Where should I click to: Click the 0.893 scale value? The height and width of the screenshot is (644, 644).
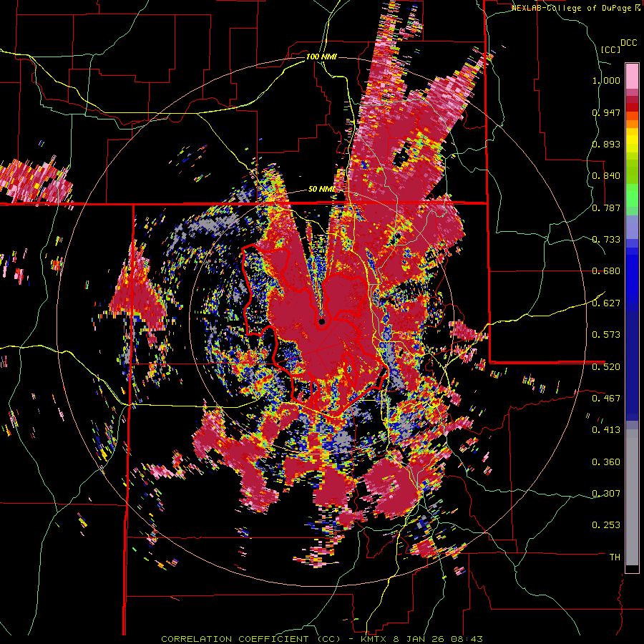(x=606, y=144)
